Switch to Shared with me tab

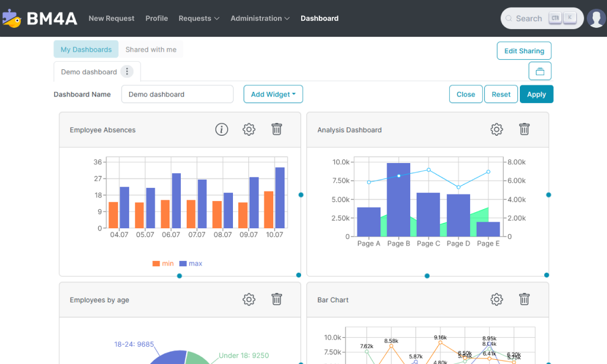tap(151, 50)
